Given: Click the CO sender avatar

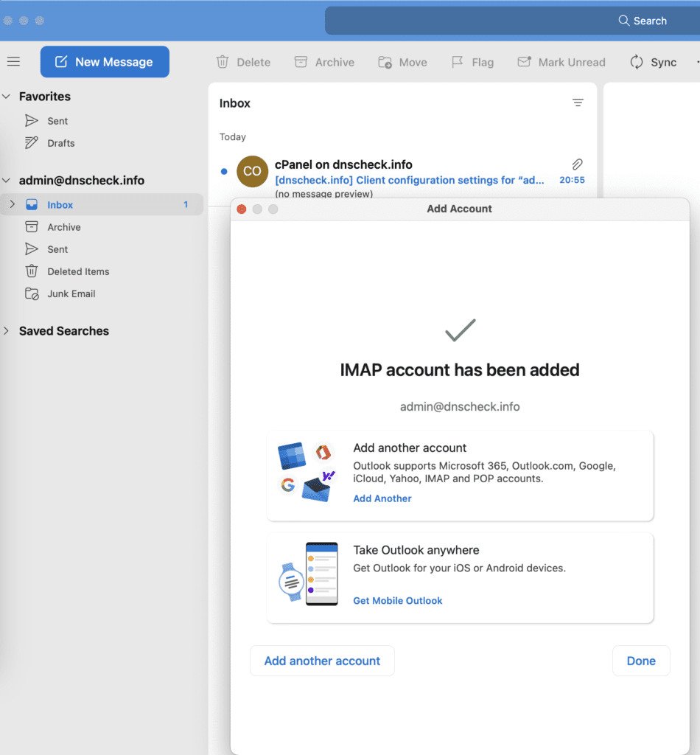Looking at the screenshot, I should click(252, 171).
